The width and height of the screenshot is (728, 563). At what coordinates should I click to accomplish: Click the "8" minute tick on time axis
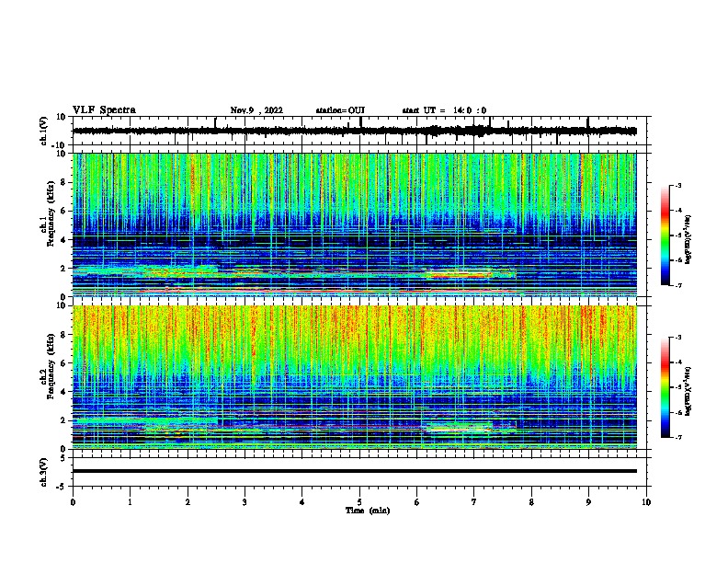click(x=531, y=502)
